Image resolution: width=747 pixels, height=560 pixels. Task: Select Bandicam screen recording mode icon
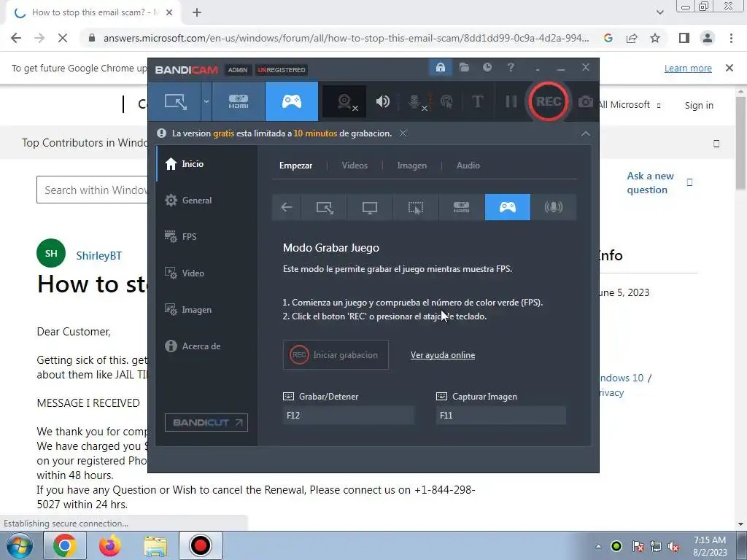175,101
